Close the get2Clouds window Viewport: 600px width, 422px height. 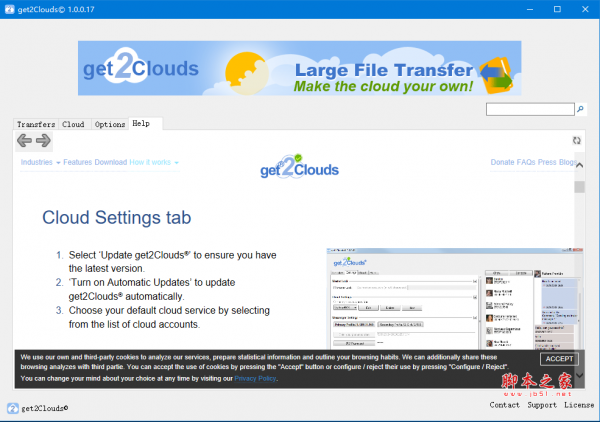[x=585, y=9]
